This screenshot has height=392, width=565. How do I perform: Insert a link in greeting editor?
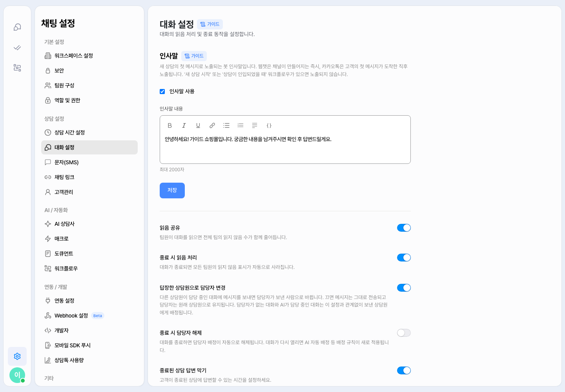pos(212,125)
